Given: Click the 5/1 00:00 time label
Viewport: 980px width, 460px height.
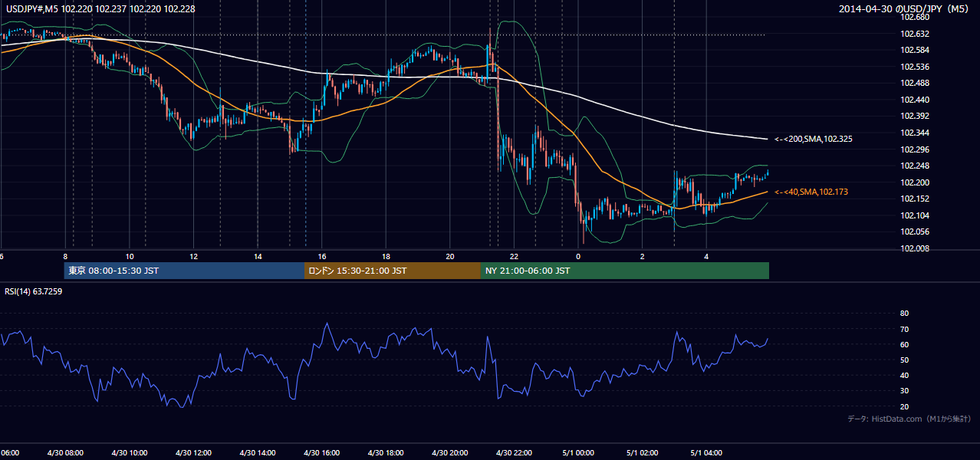Looking at the screenshot, I should (x=578, y=453).
